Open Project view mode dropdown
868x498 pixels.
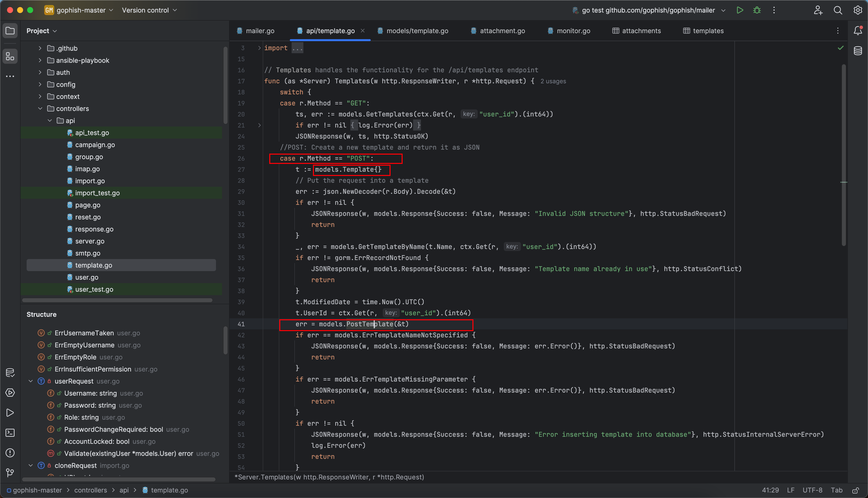pyautogui.click(x=42, y=31)
